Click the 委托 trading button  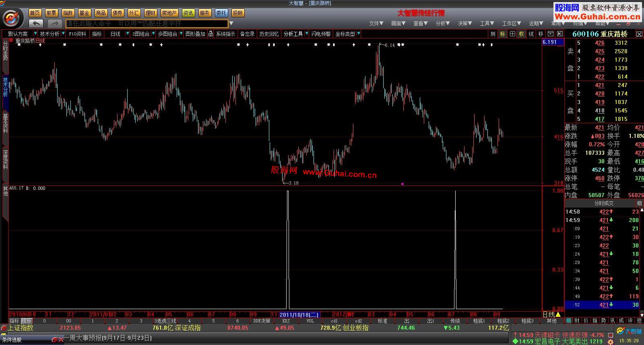click(x=221, y=13)
